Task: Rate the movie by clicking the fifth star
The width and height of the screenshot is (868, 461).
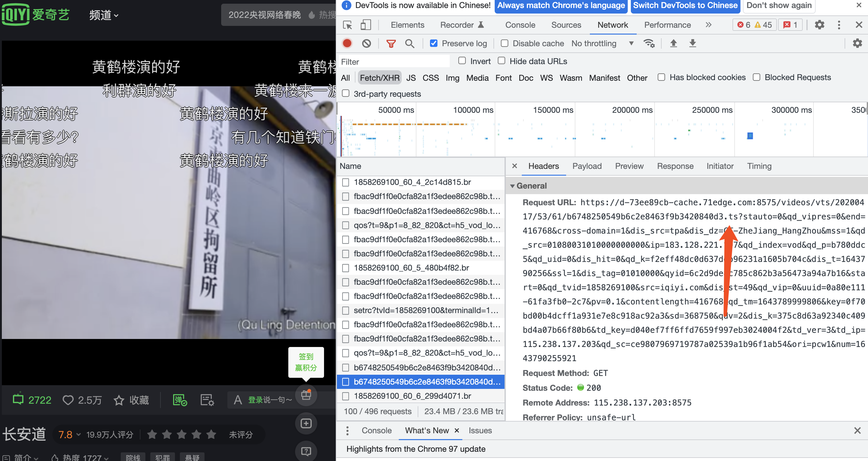Action: point(211,434)
